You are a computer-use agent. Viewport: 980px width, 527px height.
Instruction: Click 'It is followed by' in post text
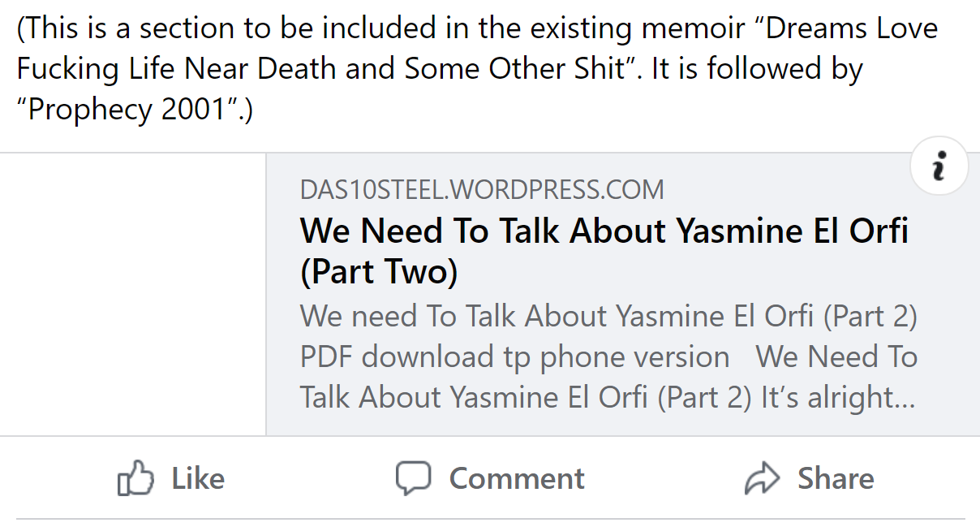click(757, 69)
